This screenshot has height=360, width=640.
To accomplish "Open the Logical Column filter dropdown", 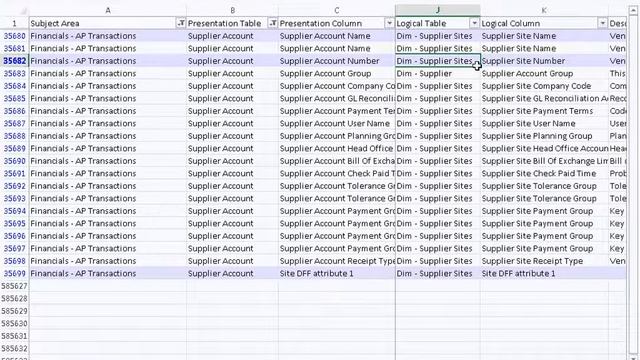I will (x=602, y=23).
